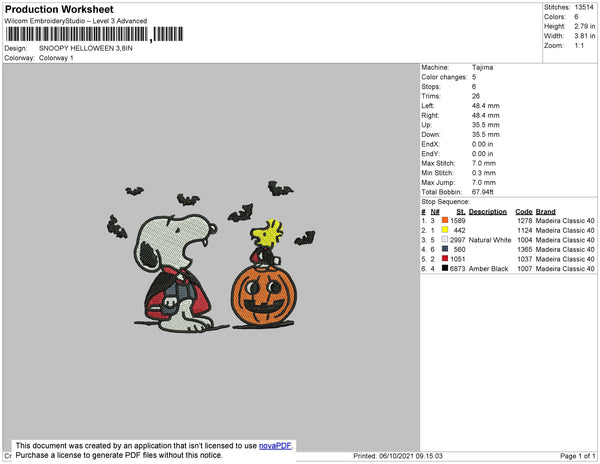This screenshot has width=600, height=464.
Task: Click the yellow color swatch in row 2
Action: click(x=445, y=230)
